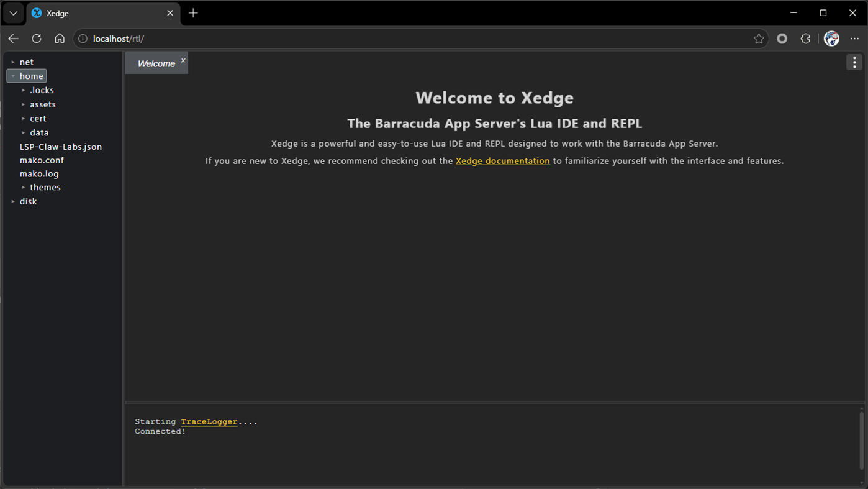868x489 pixels.
Task: Select the Xedge browser tab
Action: point(103,13)
